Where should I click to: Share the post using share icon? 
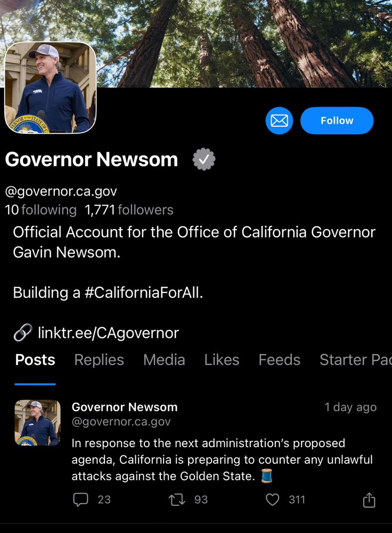(x=369, y=500)
